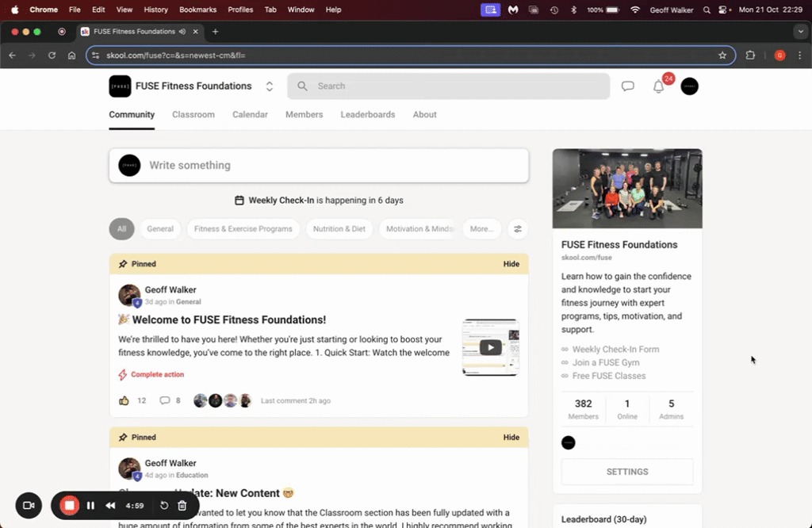Viewport: 812px width, 528px height.
Task: Rewind the screen recording
Action: click(110, 505)
